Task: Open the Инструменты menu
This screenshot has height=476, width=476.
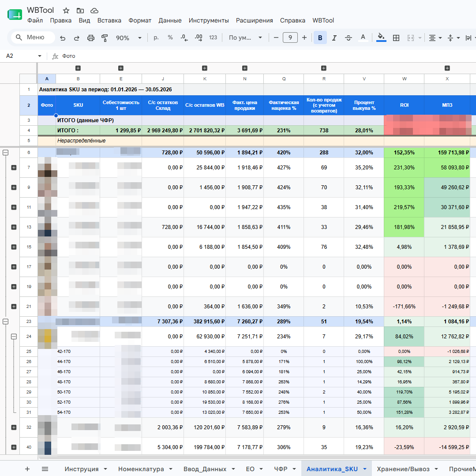Action: (209, 20)
